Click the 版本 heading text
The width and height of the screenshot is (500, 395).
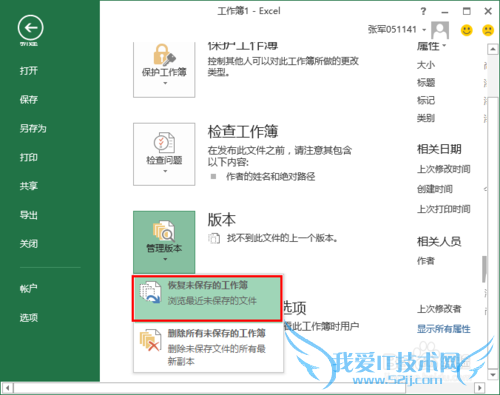click(x=221, y=220)
